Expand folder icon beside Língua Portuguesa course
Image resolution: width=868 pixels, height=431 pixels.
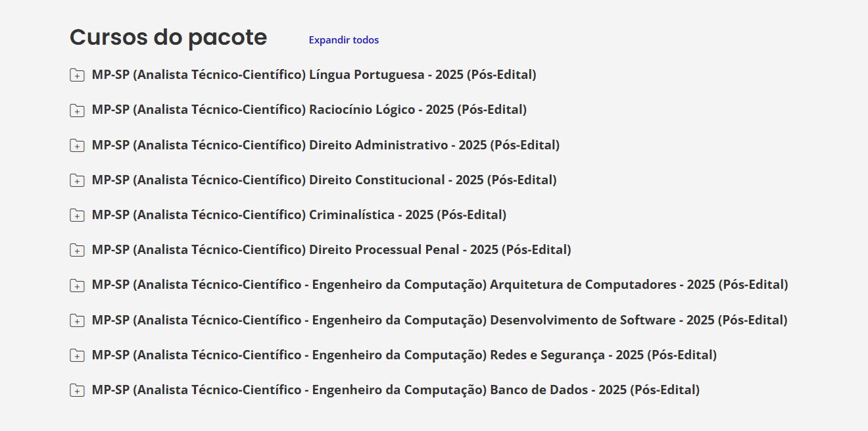[77, 76]
